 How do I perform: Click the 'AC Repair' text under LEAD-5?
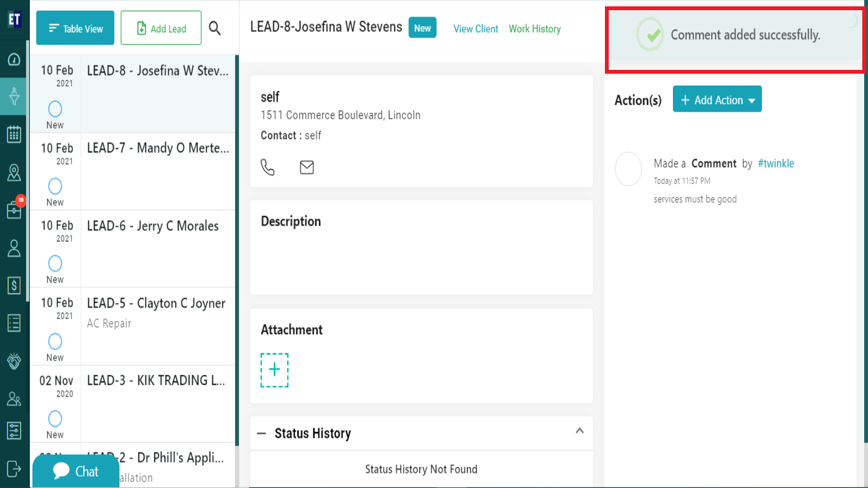click(109, 323)
